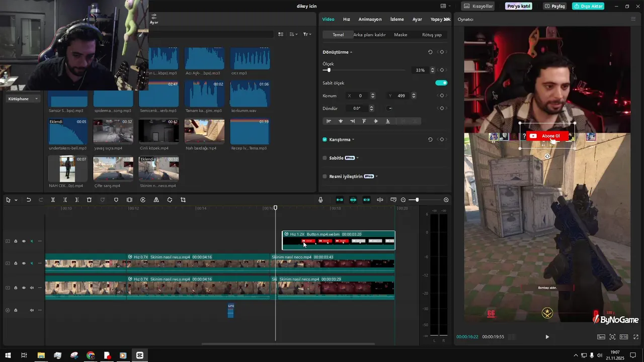Switch to the Hız tab
Screen dimensions: 644x362
347,19
